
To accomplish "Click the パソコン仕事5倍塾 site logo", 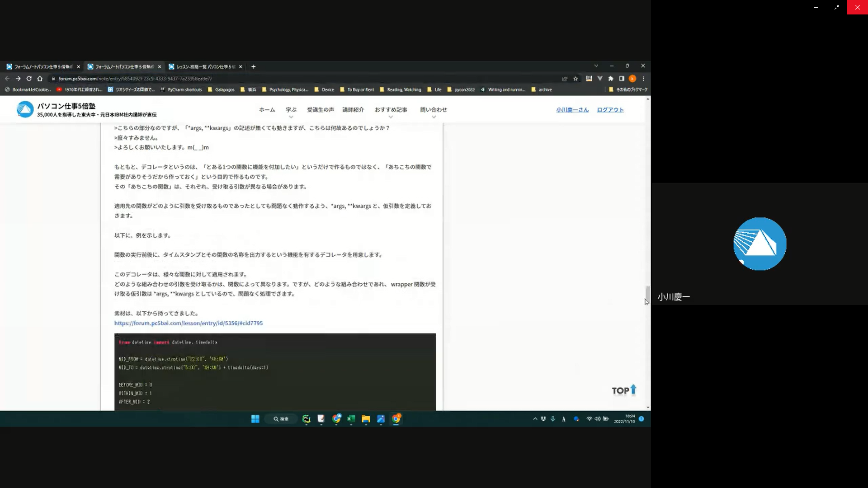I will pyautogui.click(x=25, y=109).
